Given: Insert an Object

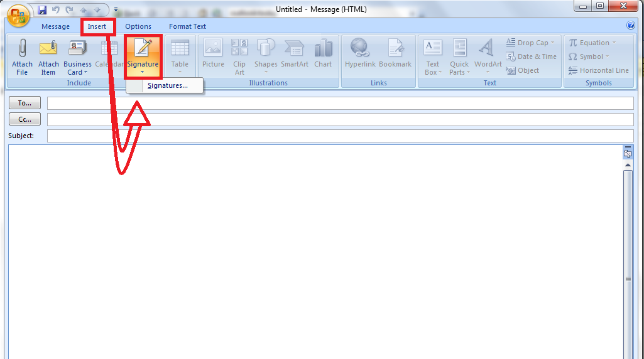Looking at the screenshot, I should tap(523, 70).
